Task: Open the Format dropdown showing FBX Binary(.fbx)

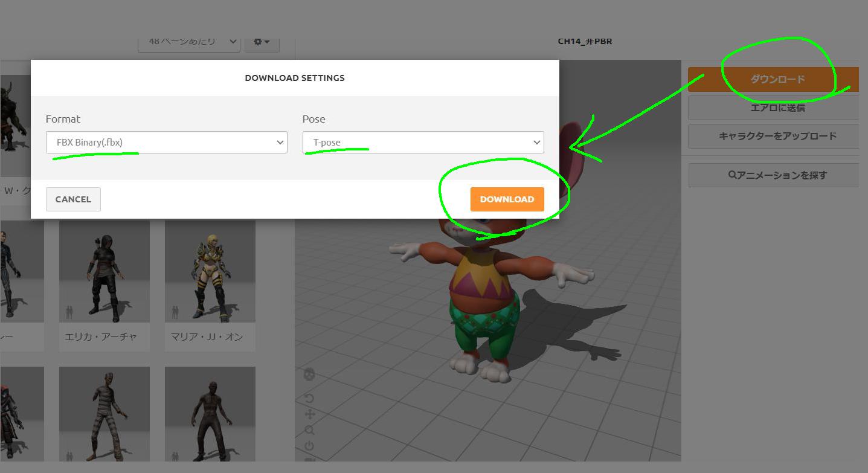Action: [166, 143]
